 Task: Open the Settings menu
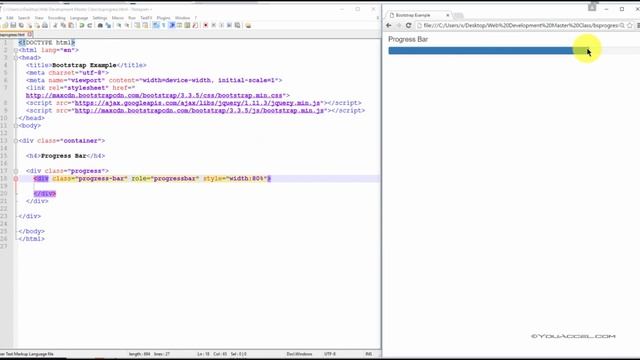coord(100,18)
